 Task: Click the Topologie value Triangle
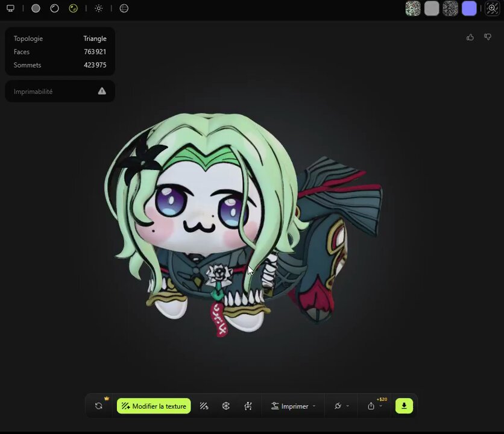(95, 39)
